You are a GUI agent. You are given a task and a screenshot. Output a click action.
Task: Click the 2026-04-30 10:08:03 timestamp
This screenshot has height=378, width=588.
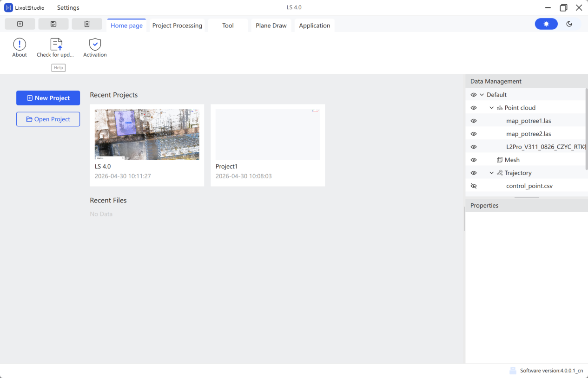244,176
